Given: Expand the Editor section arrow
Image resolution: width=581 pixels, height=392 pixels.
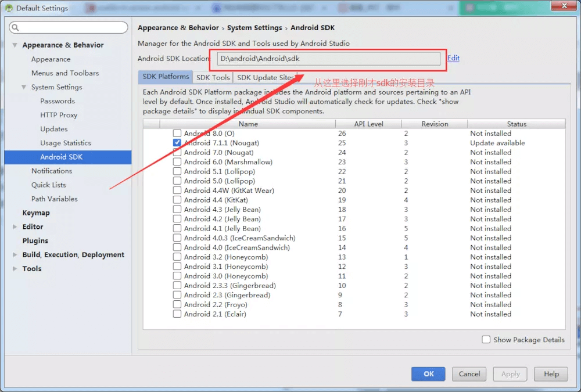Looking at the screenshot, I should point(15,226).
